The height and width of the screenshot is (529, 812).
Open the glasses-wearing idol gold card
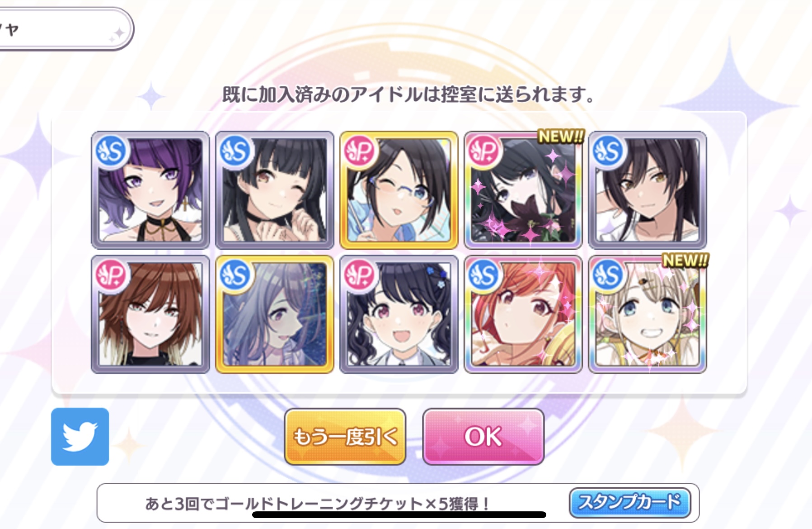pos(399,190)
